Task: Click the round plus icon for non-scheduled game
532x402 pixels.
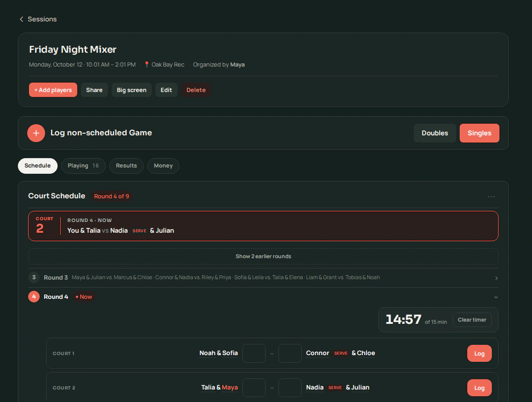Action: tap(36, 133)
